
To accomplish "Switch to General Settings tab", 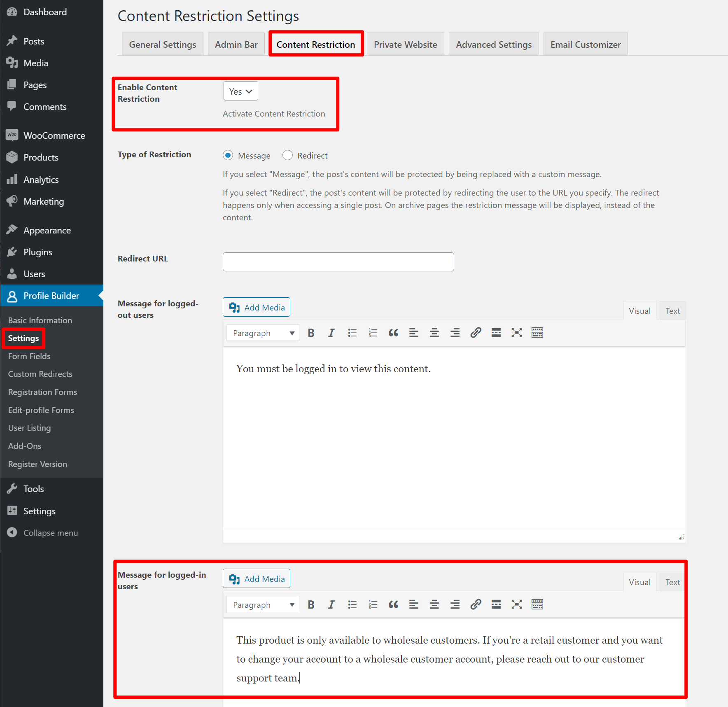I will coord(163,44).
